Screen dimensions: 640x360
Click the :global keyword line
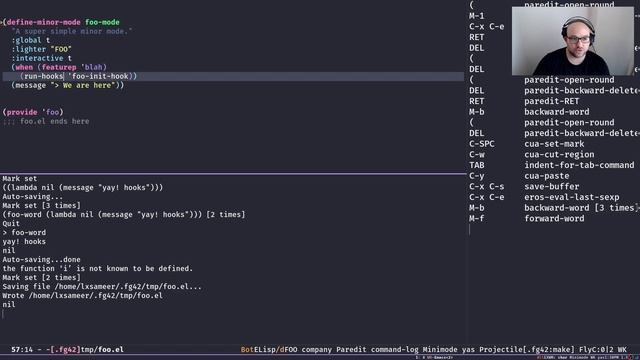(31, 40)
